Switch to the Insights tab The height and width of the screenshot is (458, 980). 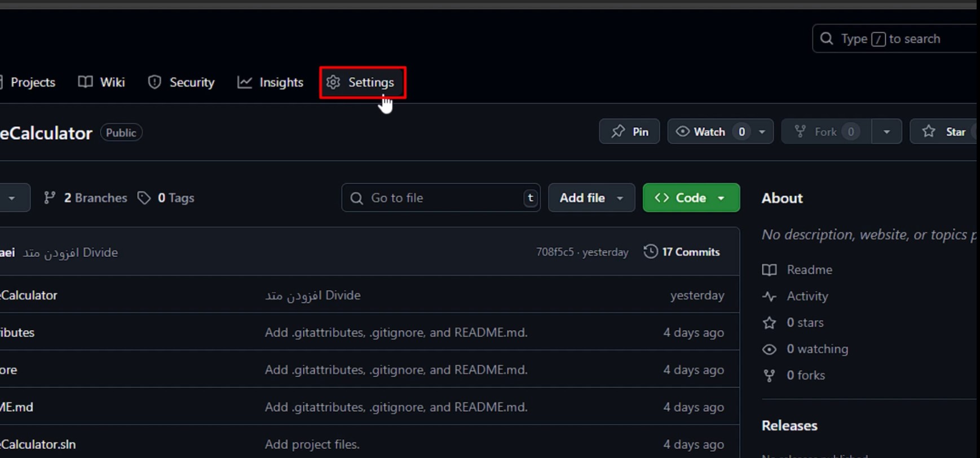coord(270,82)
